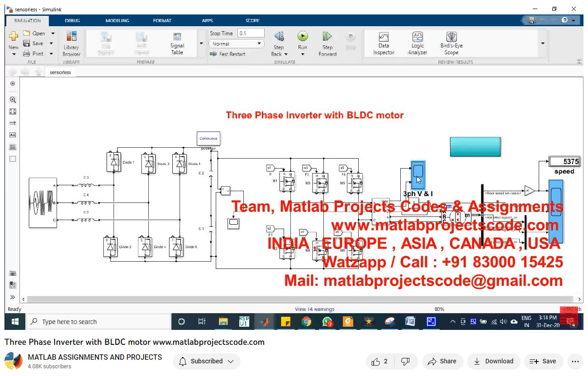This screenshot has height=376, width=588.
Task: Click the View 14 warnings link
Action: [x=314, y=309]
